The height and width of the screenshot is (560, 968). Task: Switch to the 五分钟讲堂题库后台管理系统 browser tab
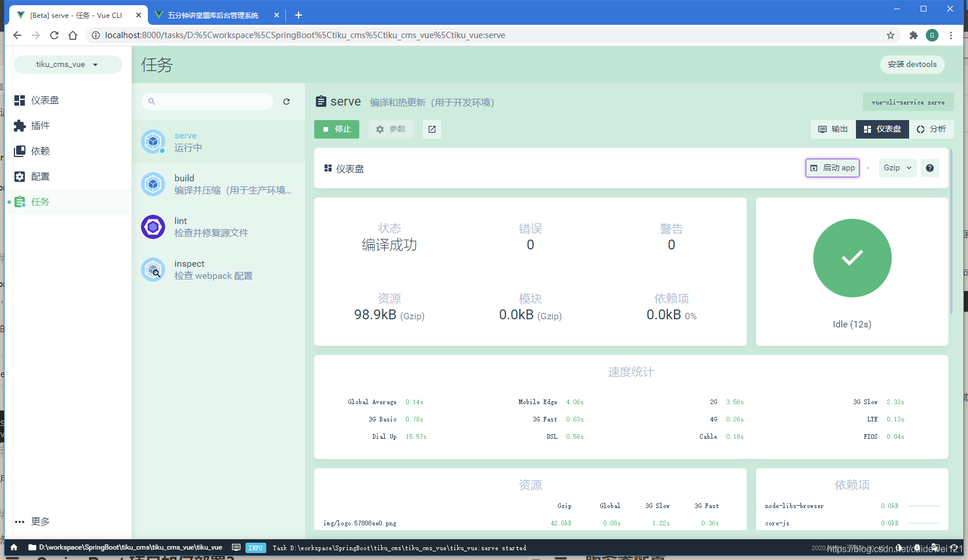[214, 15]
